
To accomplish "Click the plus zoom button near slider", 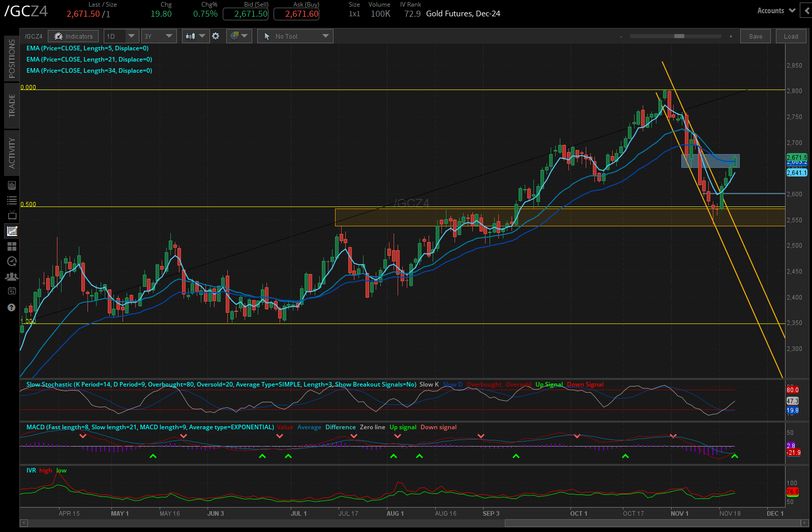I will pyautogui.click(x=731, y=36).
